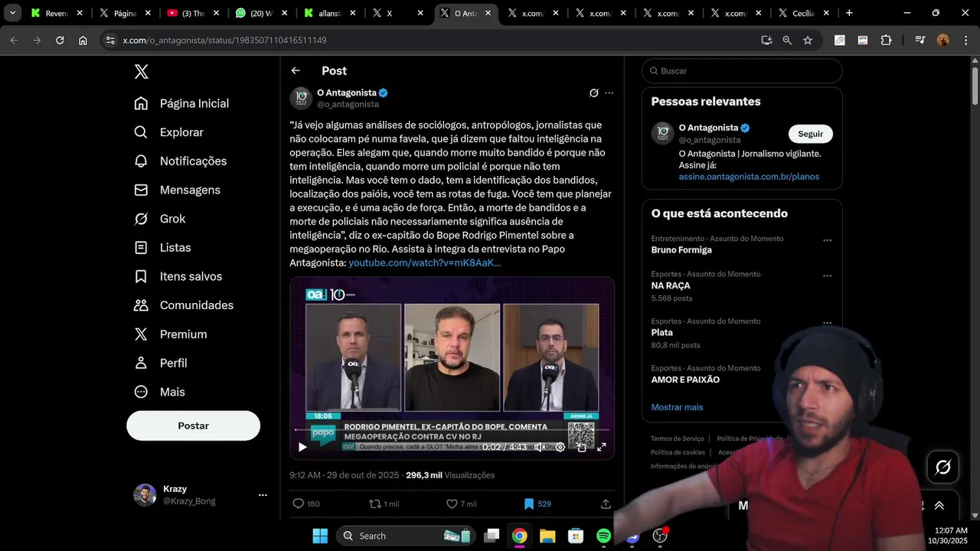Click the Premium X icon
This screenshot has width=980, height=551.
(x=141, y=334)
